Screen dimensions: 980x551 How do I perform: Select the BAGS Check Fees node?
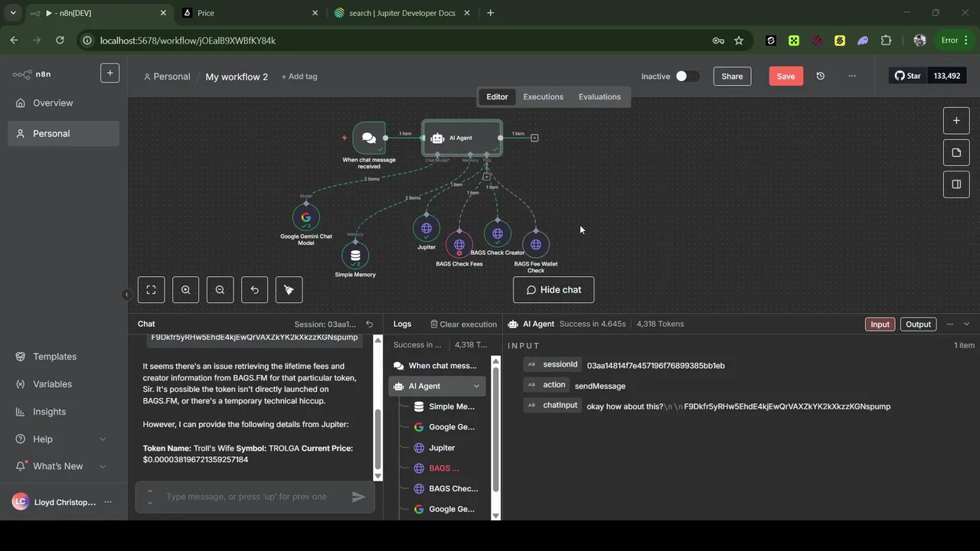point(459,245)
